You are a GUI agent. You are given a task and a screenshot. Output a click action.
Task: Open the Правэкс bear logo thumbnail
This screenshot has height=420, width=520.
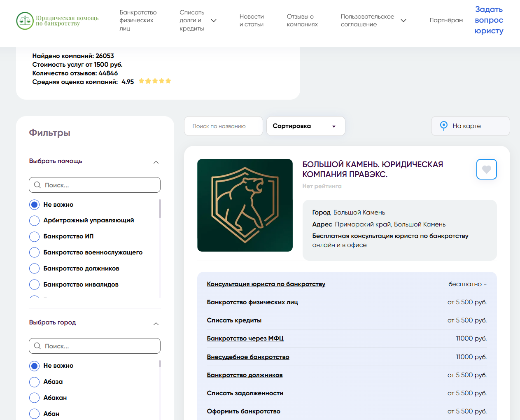[245, 205]
